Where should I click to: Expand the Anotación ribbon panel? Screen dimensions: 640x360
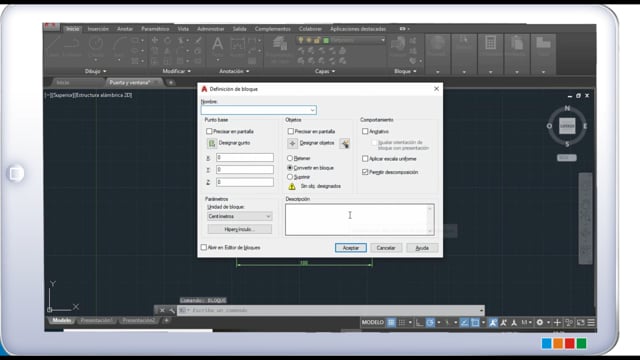234,71
